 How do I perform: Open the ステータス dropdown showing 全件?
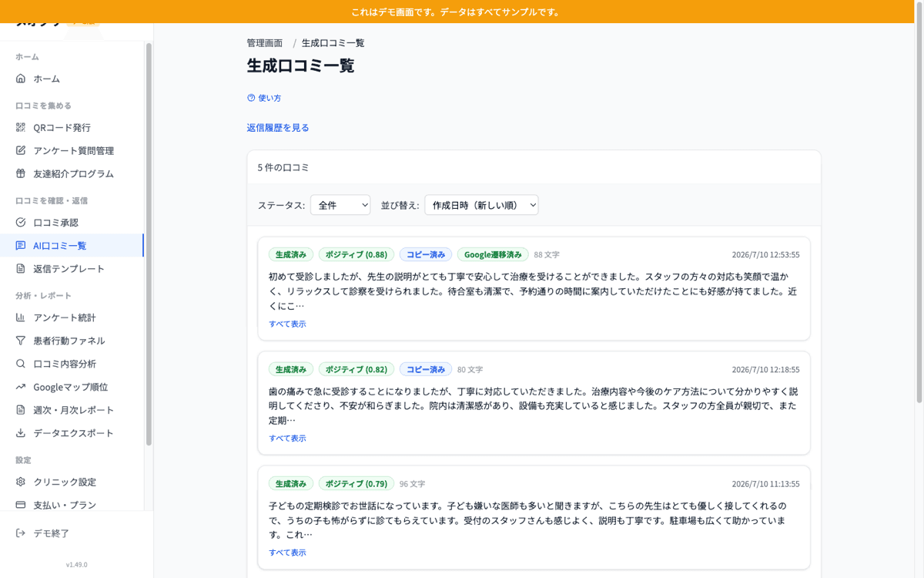340,205
